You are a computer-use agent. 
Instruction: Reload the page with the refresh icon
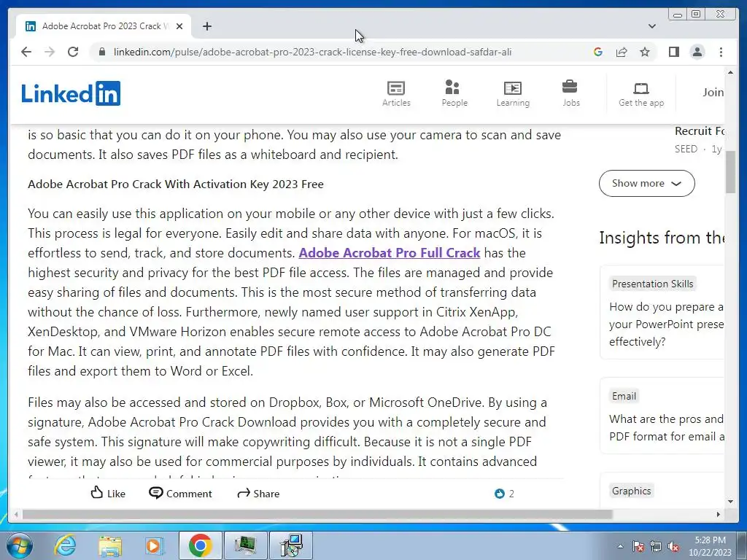click(x=73, y=52)
